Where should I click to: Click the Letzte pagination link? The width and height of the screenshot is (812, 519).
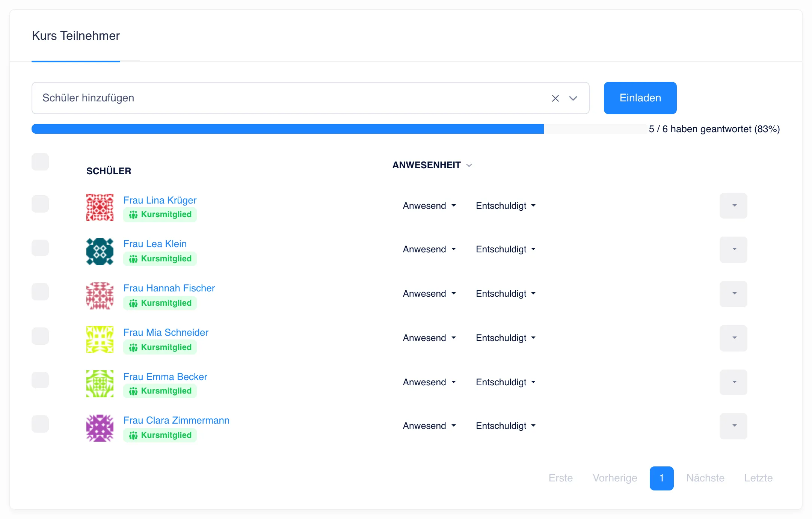(x=758, y=478)
